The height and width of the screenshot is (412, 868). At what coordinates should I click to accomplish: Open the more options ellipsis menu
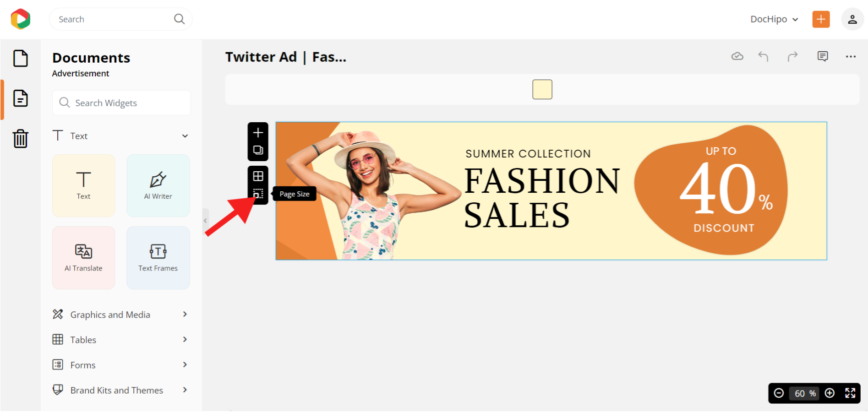pos(851,56)
